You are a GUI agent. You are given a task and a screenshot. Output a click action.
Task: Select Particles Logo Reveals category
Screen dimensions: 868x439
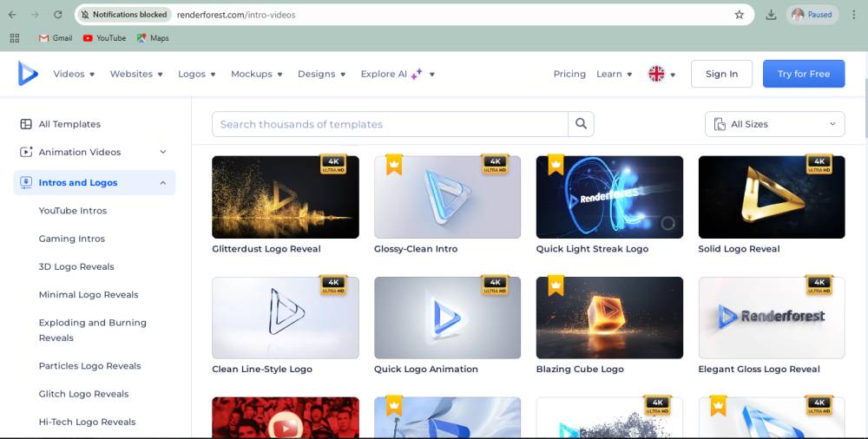pos(89,366)
